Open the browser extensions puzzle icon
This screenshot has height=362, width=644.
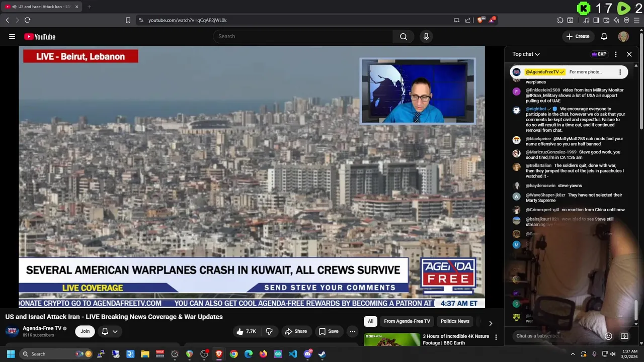coord(560,20)
